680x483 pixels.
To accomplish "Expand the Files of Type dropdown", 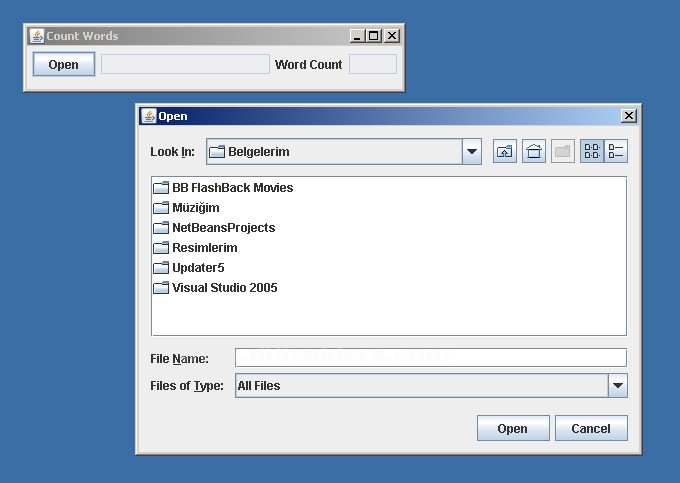I will pos(617,386).
